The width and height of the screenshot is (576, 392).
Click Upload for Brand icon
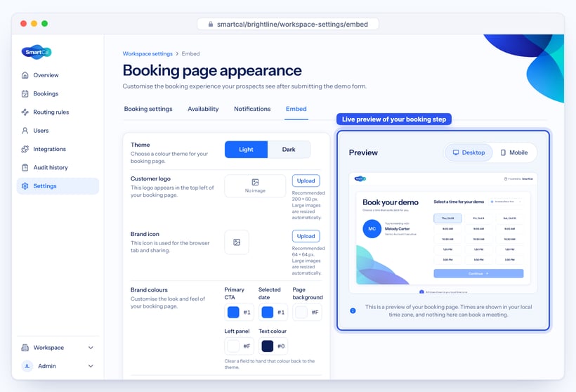306,236
